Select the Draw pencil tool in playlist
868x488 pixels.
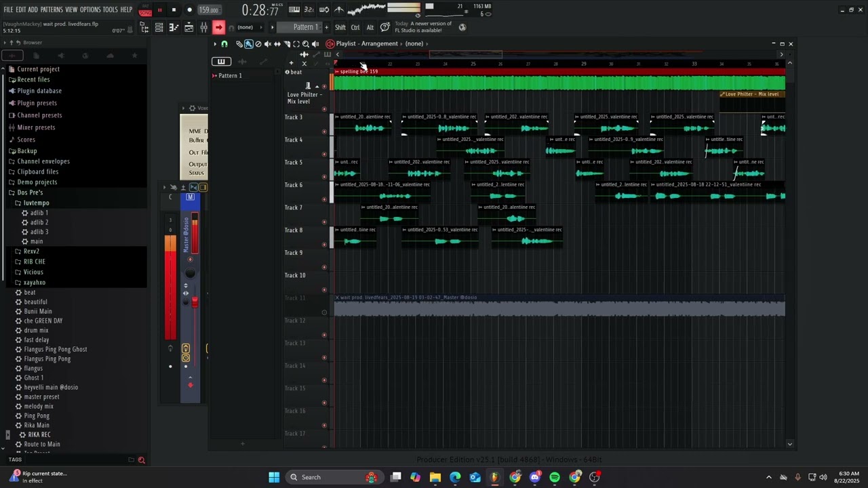(x=239, y=44)
